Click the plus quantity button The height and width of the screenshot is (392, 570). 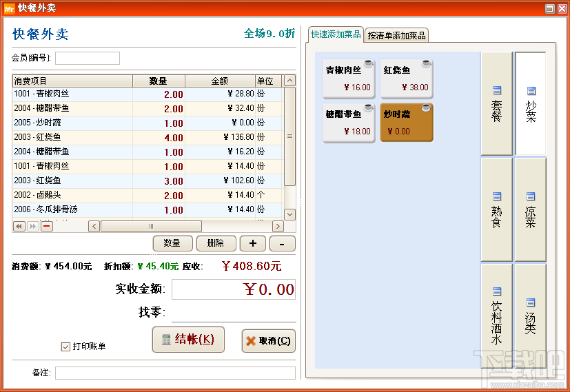tap(253, 243)
